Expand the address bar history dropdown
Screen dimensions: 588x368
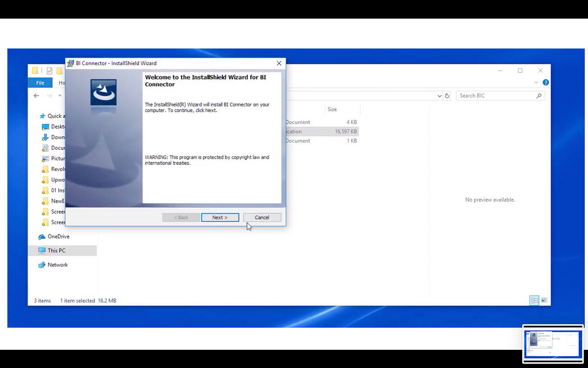[x=440, y=96]
